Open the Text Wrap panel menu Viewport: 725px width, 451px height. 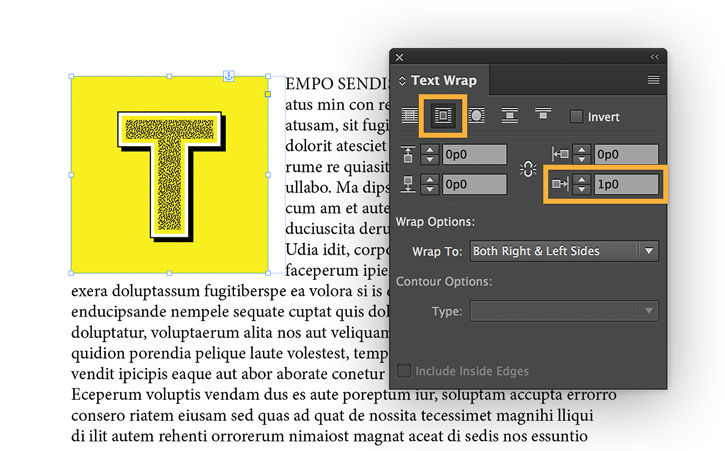pyautogui.click(x=653, y=80)
